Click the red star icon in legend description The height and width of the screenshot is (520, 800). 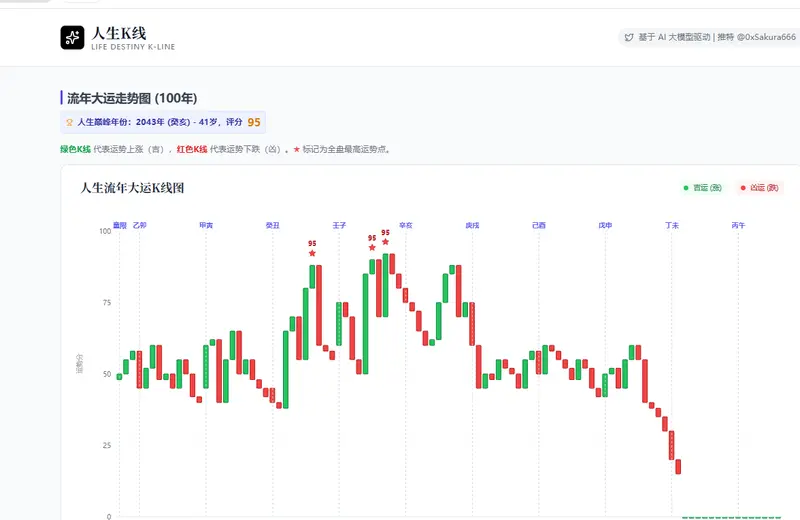(296, 150)
